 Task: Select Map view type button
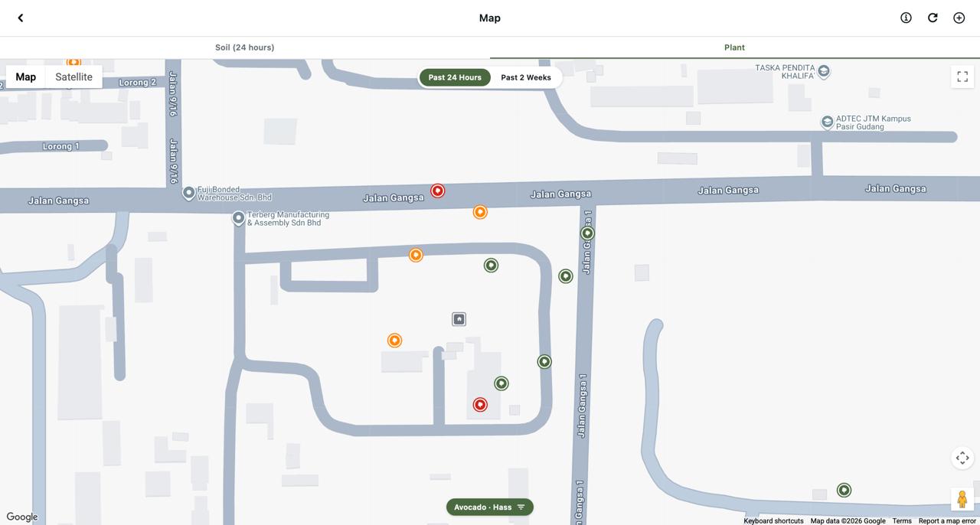26,77
